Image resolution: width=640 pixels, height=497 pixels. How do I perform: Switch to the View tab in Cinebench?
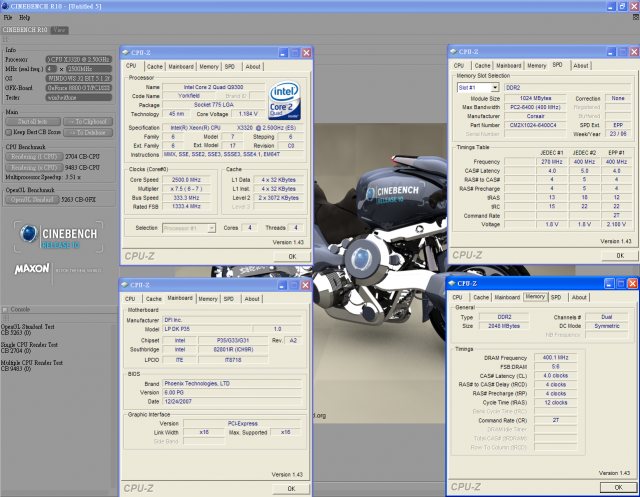pyautogui.click(x=59, y=30)
